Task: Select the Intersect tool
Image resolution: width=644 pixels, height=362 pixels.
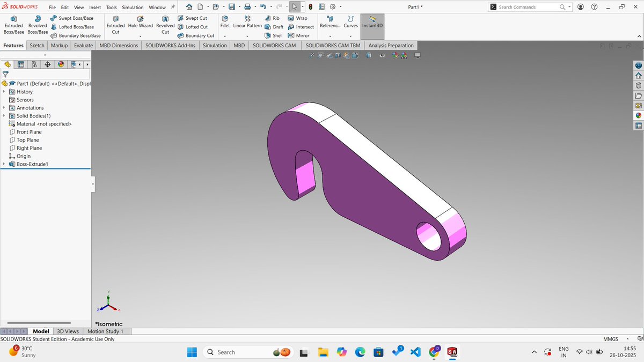Action: coord(301,27)
